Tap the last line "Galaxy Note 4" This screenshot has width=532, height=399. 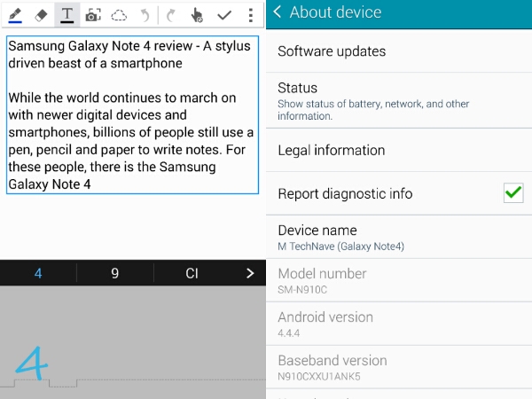50,184
